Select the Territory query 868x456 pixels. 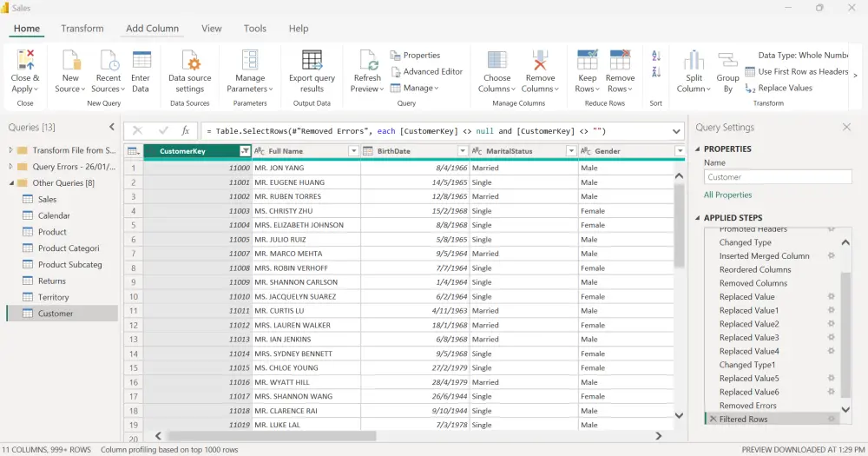[53, 297]
